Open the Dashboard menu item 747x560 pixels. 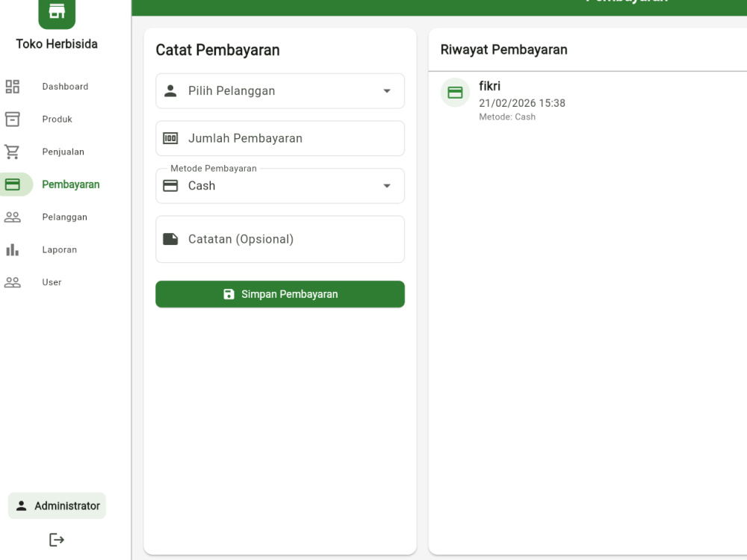(x=65, y=87)
